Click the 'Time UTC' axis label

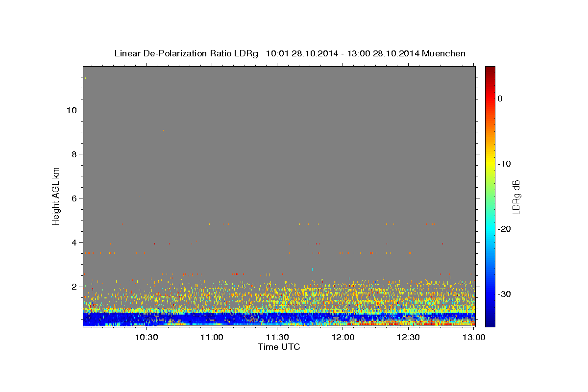[279, 347]
